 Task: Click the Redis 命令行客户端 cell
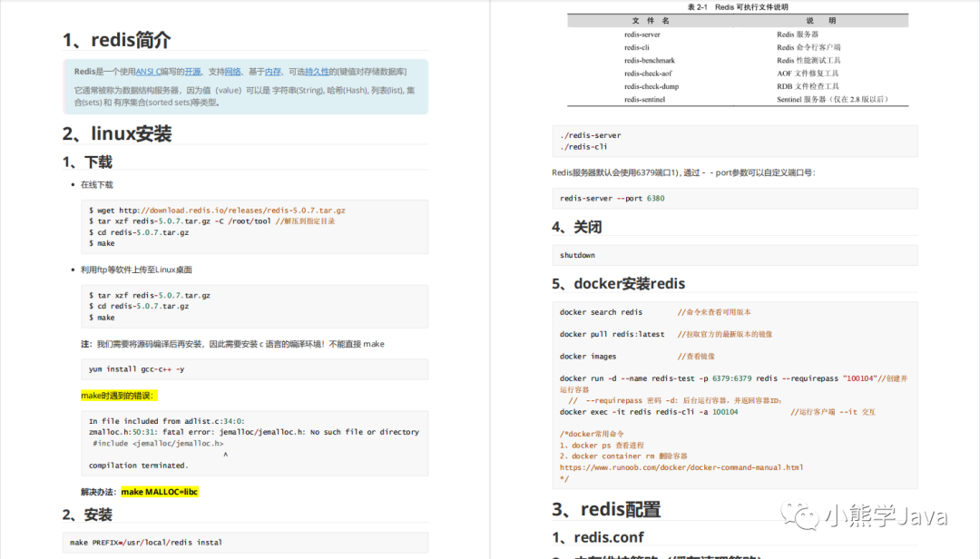click(x=808, y=47)
